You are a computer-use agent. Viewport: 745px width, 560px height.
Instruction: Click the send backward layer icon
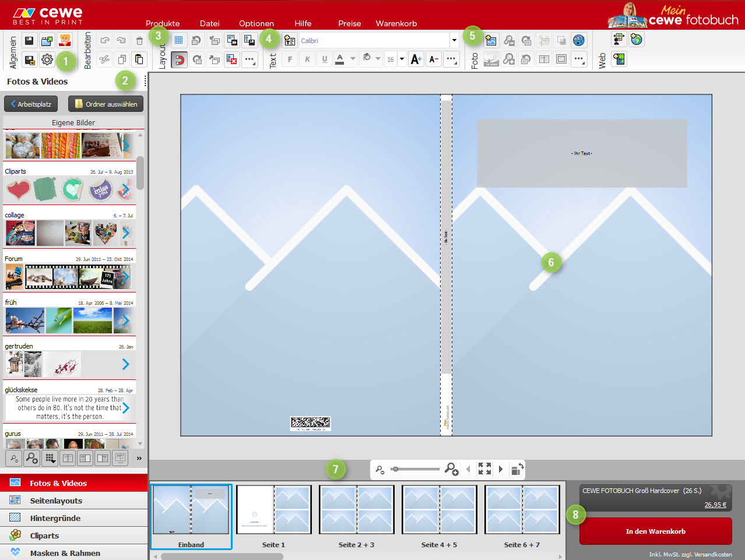point(215,59)
